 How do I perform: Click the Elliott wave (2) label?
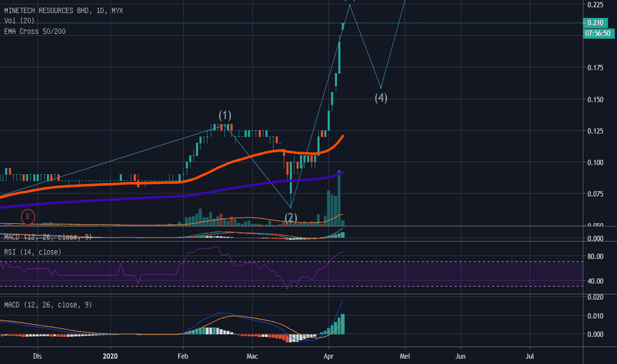pyautogui.click(x=291, y=218)
